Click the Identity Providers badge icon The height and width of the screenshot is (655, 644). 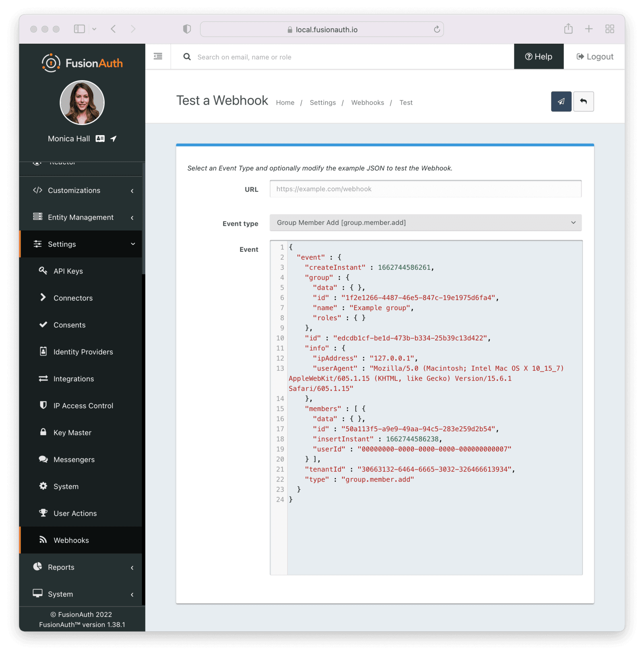pyautogui.click(x=43, y=351)
